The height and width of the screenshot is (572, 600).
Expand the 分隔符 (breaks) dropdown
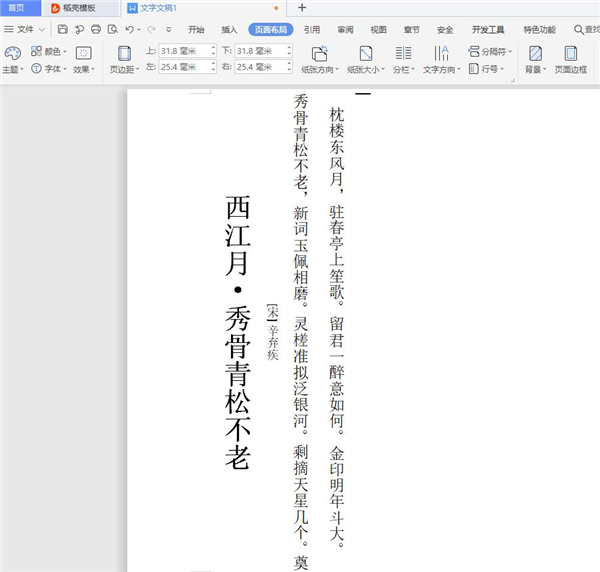pos(492,50)
